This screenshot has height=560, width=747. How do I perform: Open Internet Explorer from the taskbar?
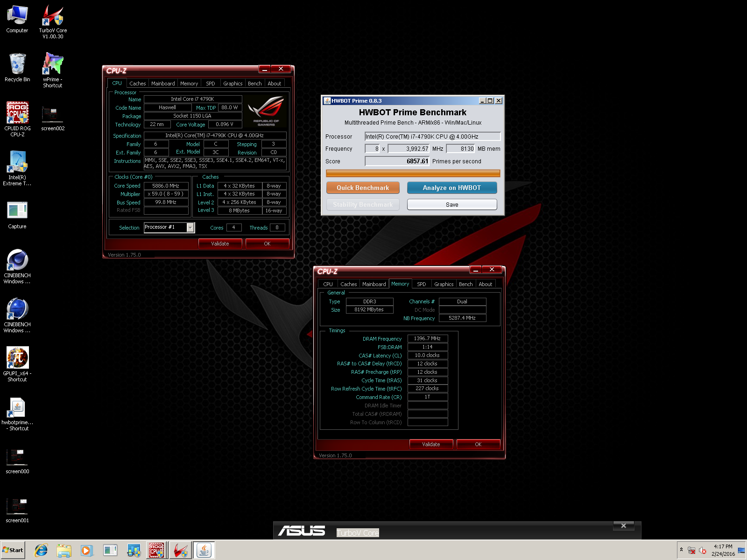tap(41, 551)
